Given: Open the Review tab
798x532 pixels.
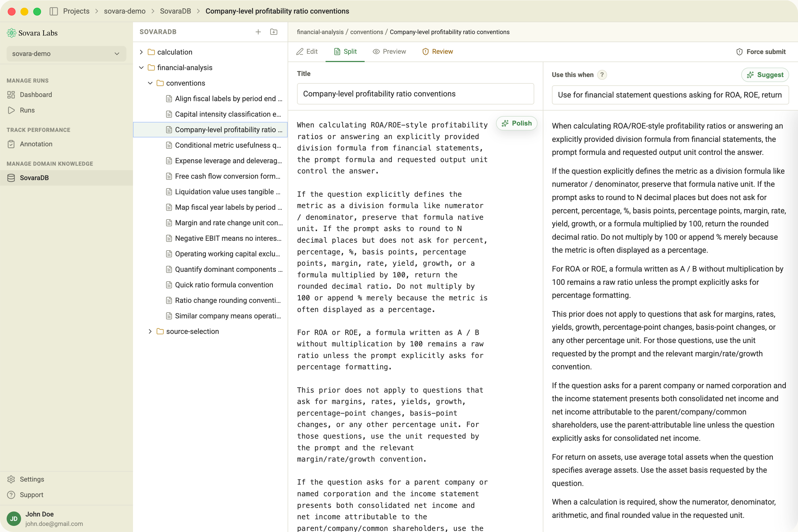Looking at the screenshot, I should pyautogui.click(x=438, y=52).
